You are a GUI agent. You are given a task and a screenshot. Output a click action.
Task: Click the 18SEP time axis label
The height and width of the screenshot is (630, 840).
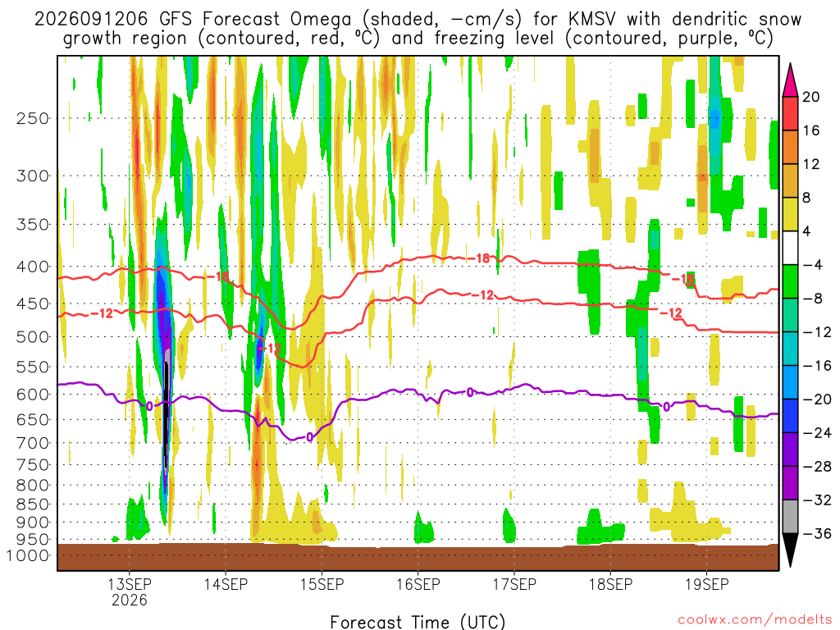[610, 584]
